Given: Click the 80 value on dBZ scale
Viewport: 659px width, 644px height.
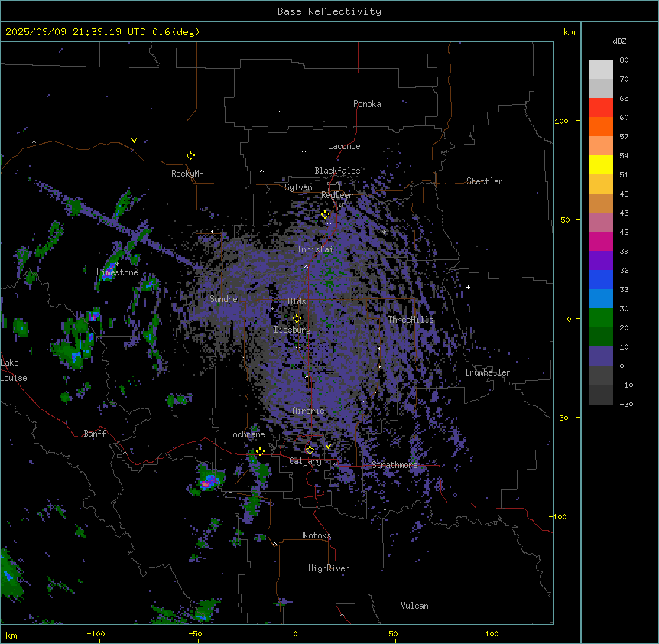Looking at the screenshot, I should coord(624,60).
